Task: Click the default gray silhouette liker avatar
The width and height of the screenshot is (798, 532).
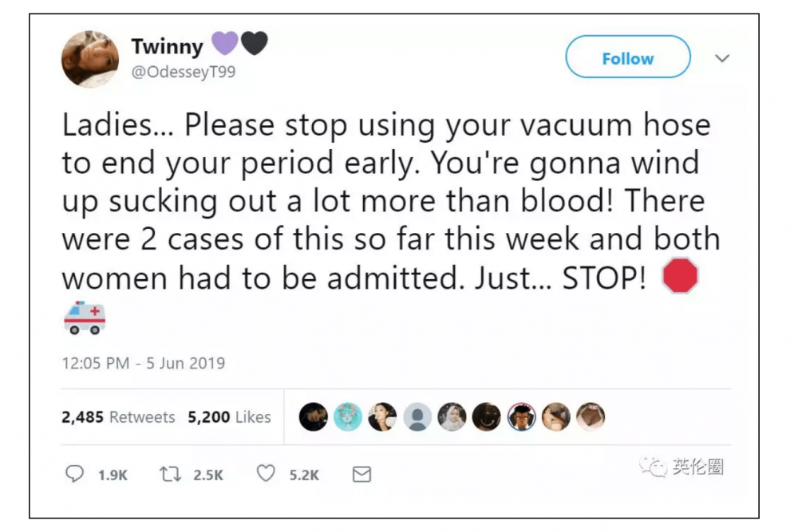Action: tap(417, 416)
